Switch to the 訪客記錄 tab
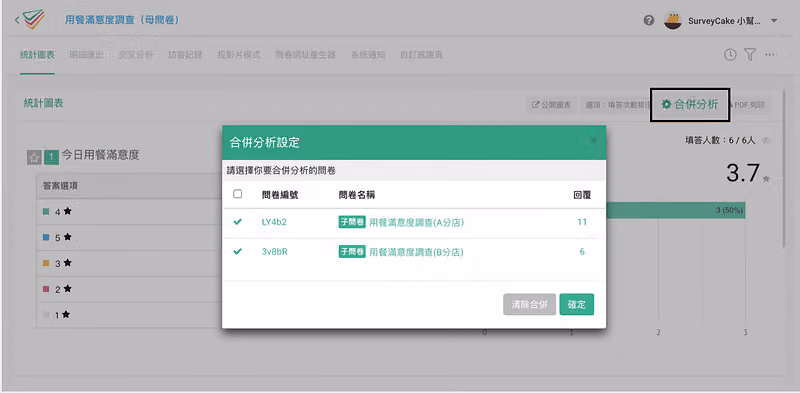800x393 pixels. (x=185, y=55)
